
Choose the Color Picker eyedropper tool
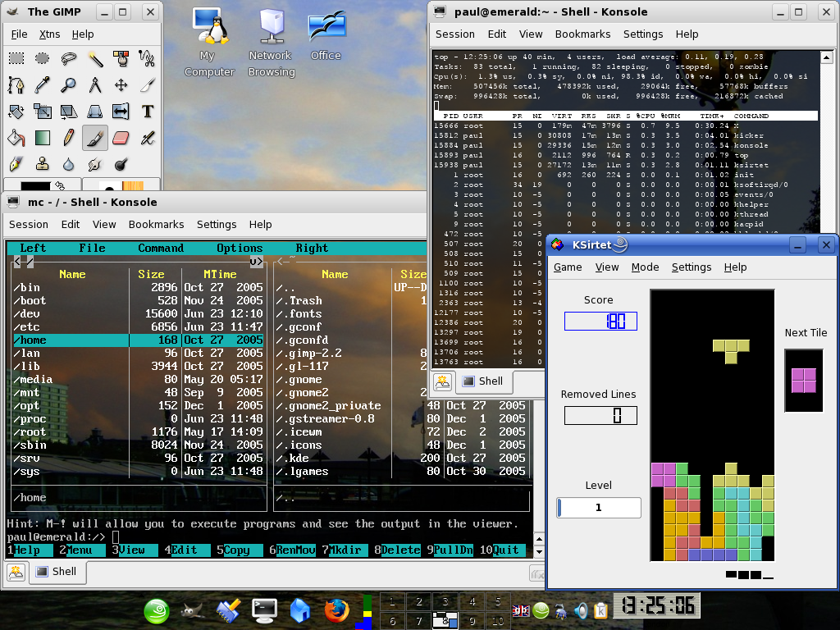(x=43, y=84)
